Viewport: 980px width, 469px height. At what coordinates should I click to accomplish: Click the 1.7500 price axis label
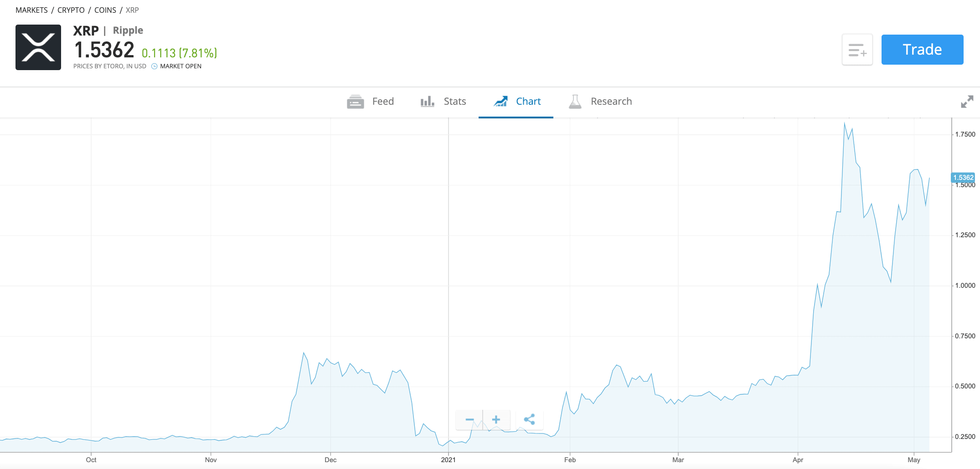965,134
